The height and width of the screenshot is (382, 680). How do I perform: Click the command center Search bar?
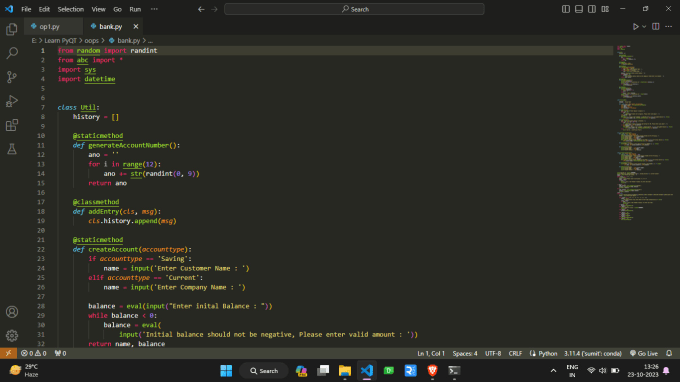click(x=354, y=9)
